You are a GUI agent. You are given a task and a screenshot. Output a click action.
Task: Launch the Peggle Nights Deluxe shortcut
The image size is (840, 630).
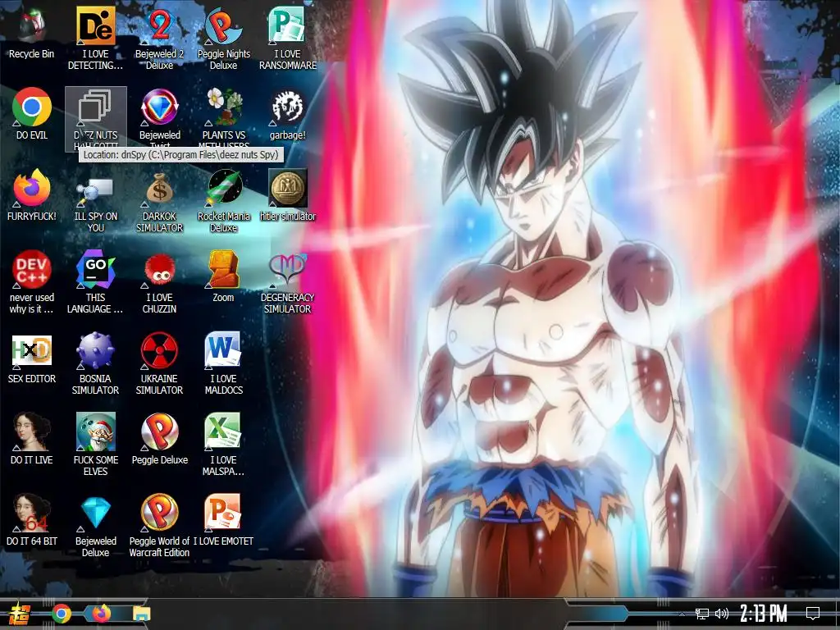pos(223,38)
